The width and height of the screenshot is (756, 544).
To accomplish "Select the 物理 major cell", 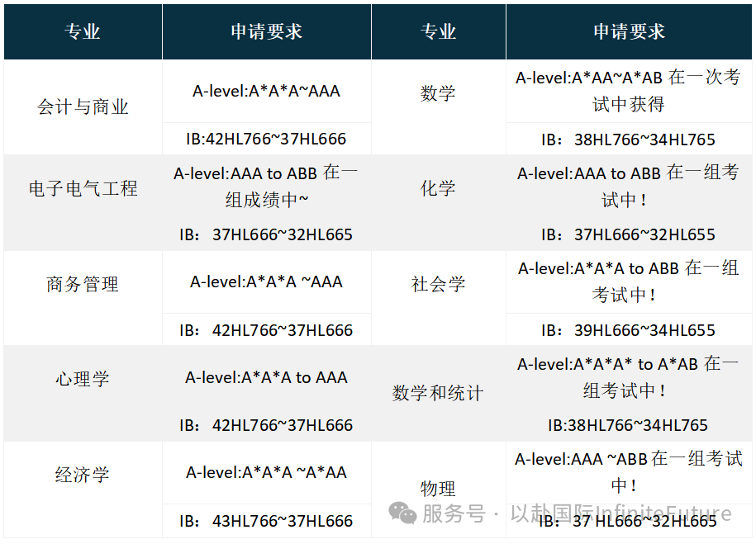I will [438, 489].
